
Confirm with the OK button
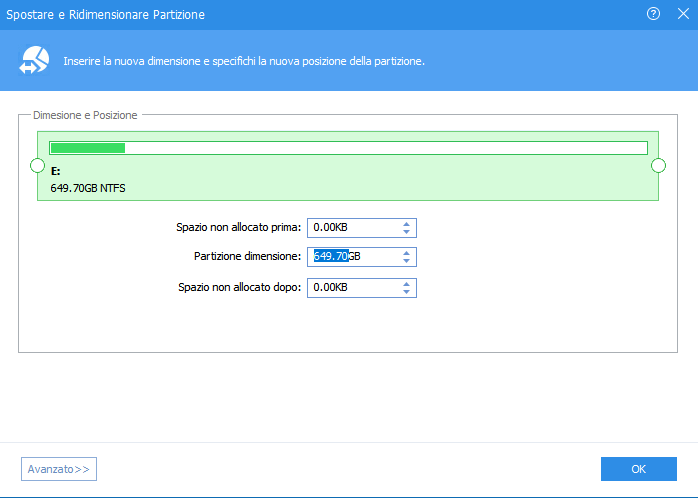pyautogui.click(x=638, y=469)
